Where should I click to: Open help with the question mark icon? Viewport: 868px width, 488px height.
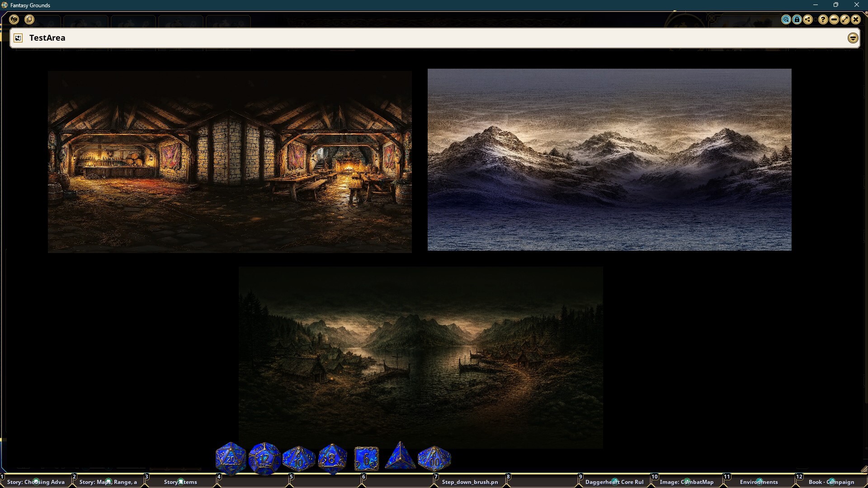point(823,19)
